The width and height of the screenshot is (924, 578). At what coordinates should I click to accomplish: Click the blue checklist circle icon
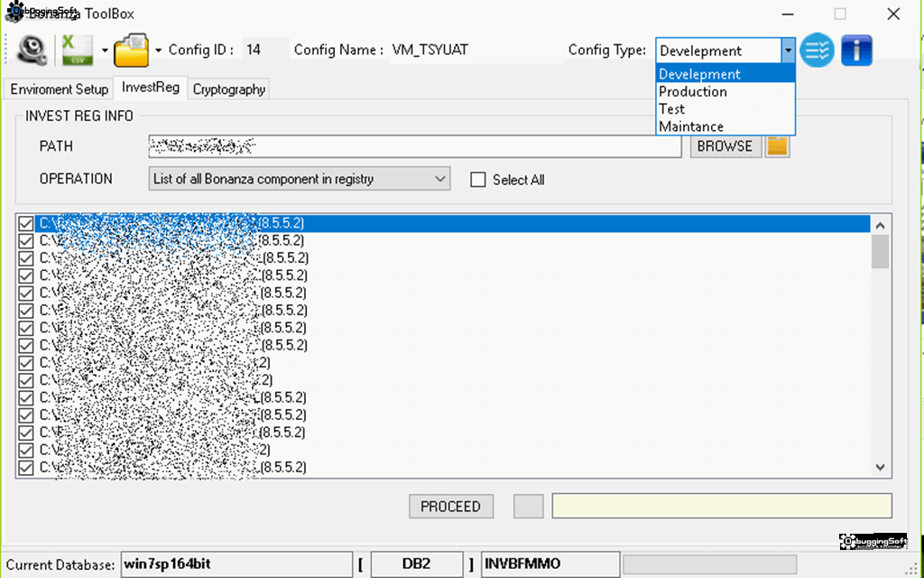[817, 51]
